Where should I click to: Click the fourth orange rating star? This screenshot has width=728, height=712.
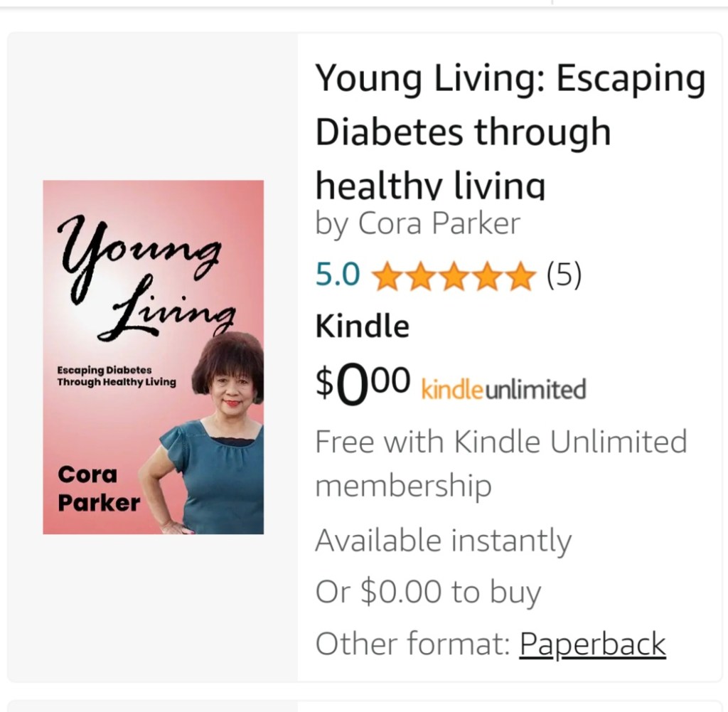click(x=486, y=276)
